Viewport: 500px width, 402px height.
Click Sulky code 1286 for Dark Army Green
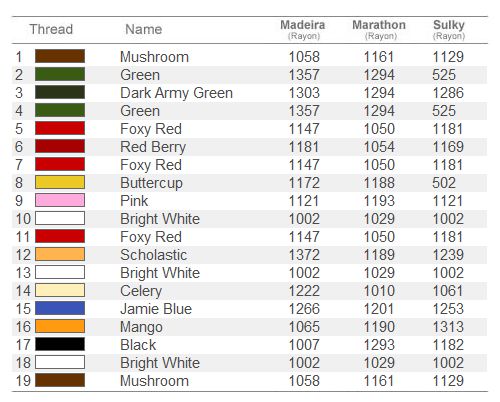click(448, 93)
